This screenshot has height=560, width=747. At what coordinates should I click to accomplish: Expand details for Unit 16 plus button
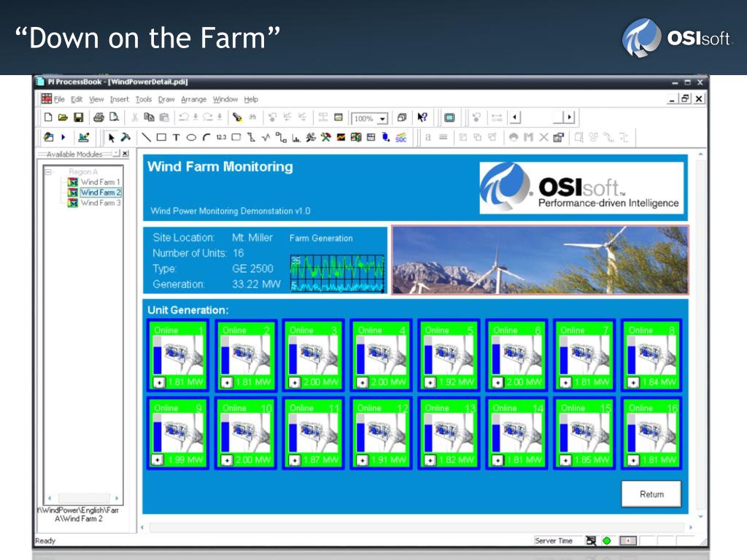click(633, 461)
